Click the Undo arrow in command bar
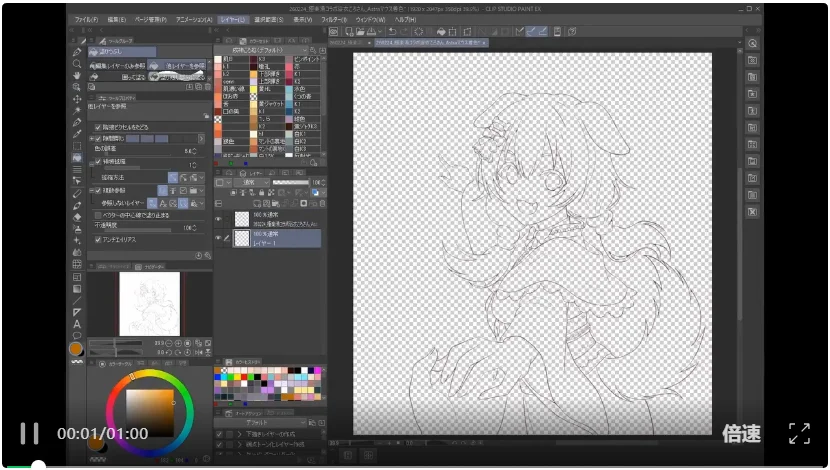 [392, 31]
